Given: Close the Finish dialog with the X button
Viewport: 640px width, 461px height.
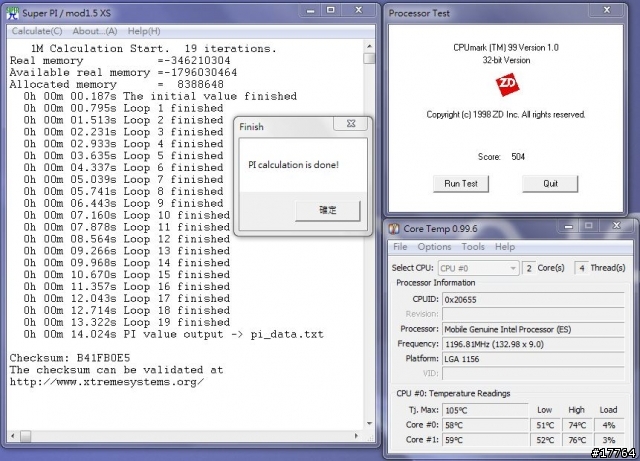Looking at the screenshot, I should pyautogui.click(x=351, y=123).
